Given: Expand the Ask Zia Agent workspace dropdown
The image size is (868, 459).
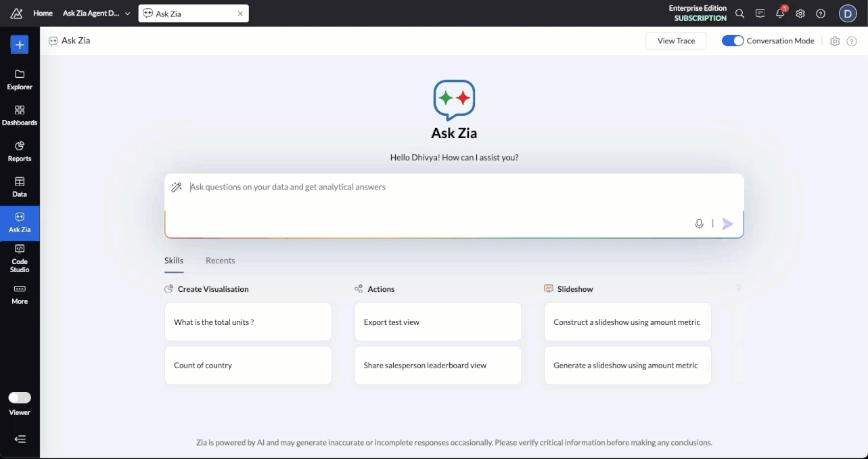Looking at the screenshot, I should click(x=127, y=14).
